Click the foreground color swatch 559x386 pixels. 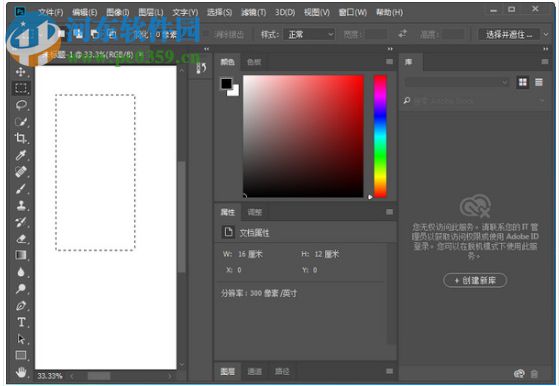226,84
